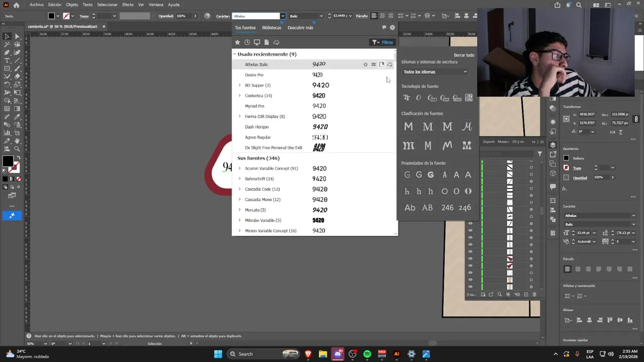Filter fonts by heavy weight G

coord(431,175)
